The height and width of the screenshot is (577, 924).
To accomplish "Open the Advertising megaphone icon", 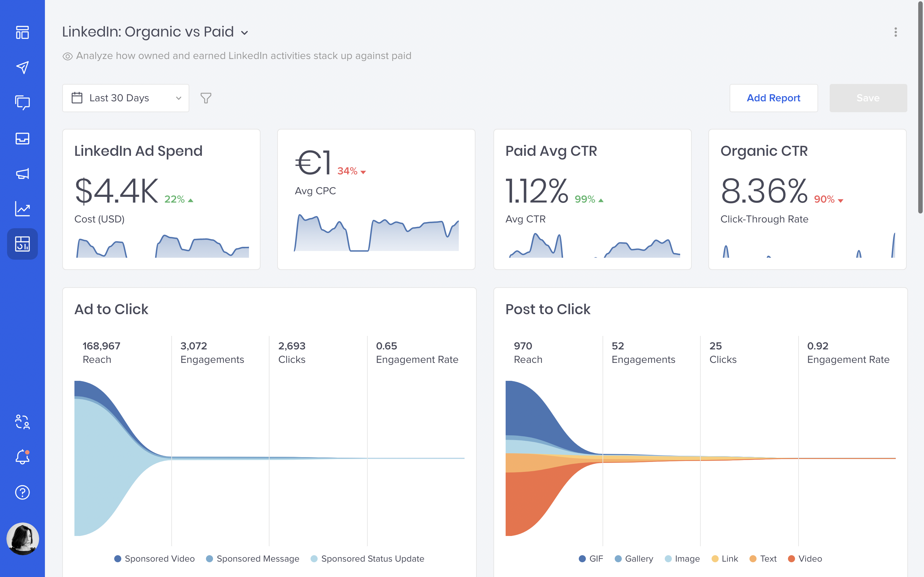I will tap(22, 174).
